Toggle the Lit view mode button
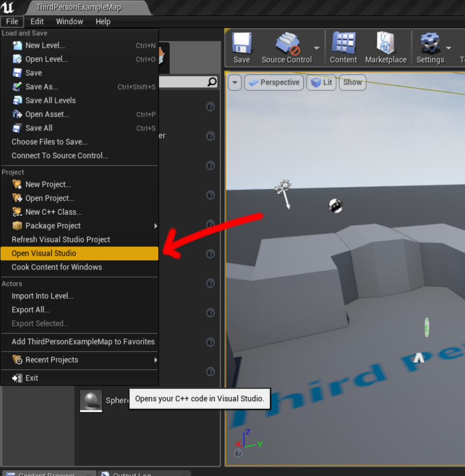 pos(321,83)
